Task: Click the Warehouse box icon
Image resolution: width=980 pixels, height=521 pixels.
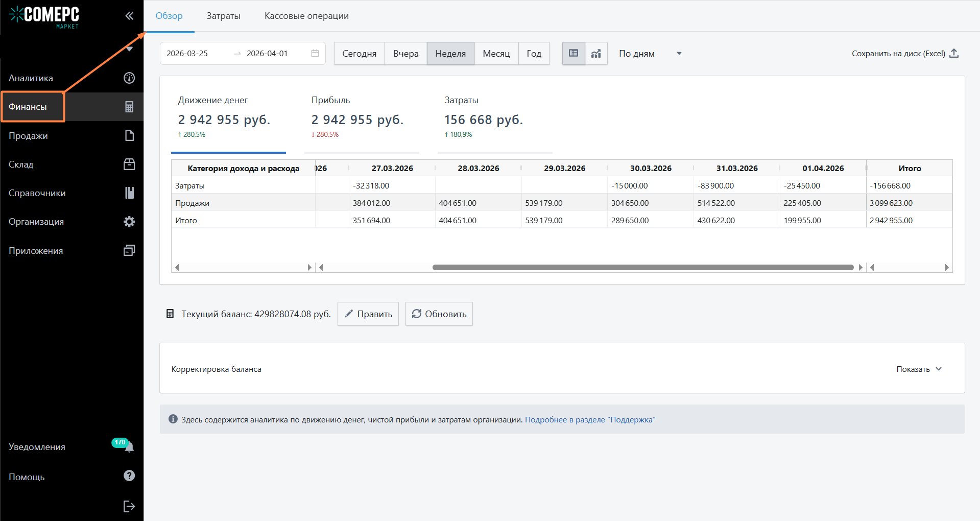Action: click(x=129, y=164)
